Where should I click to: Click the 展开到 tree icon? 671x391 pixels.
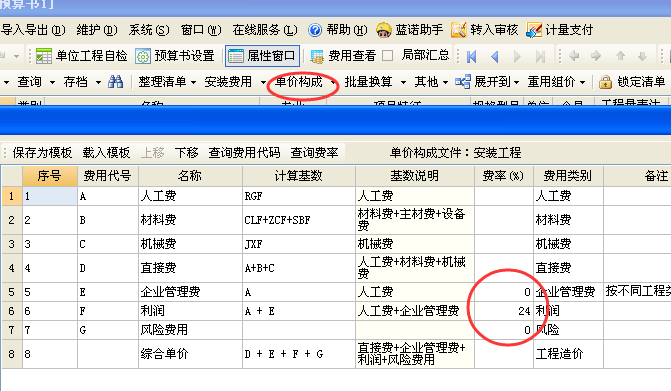click(463, 81)
